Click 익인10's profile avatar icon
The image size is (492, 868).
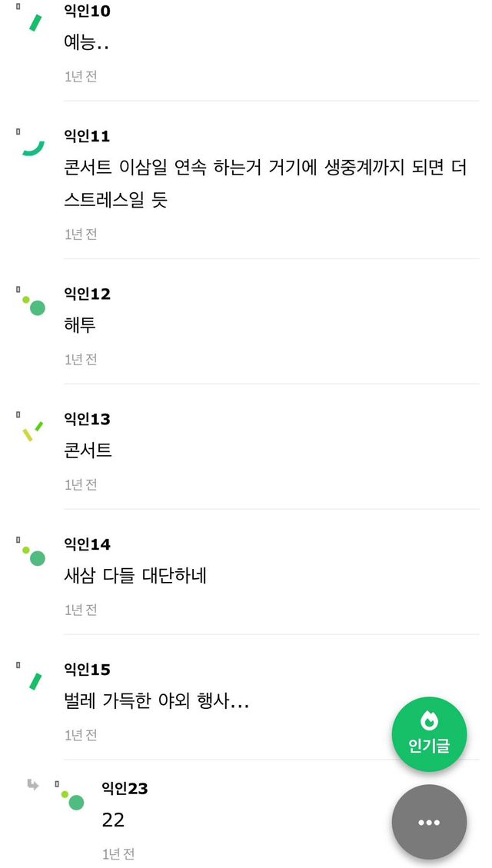pyautogui.click(x=34, y=23)
